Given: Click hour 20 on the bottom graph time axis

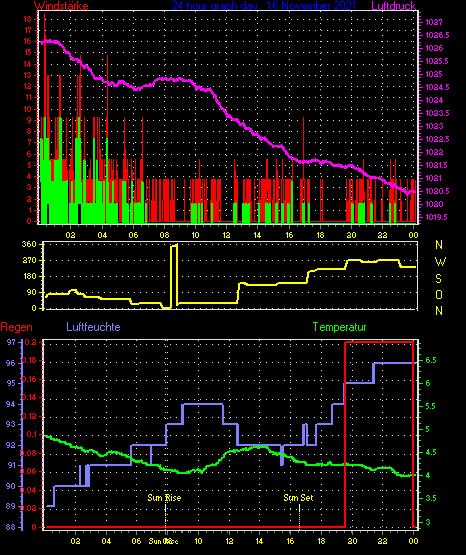Looking at the screenshot, I should [x=352, y=541].
